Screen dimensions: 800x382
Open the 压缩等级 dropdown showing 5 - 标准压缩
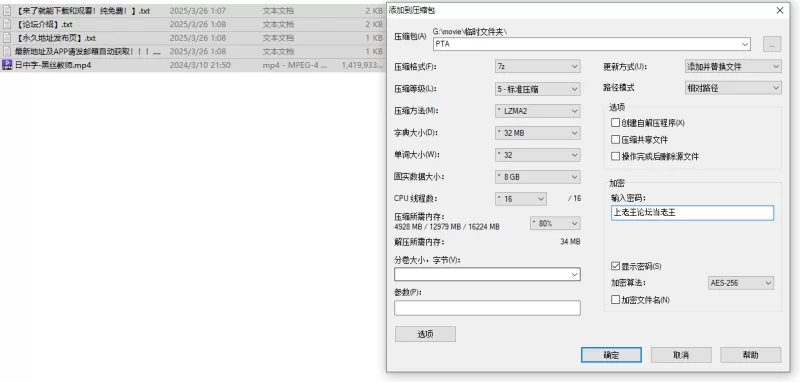click(x=537, y=89)
